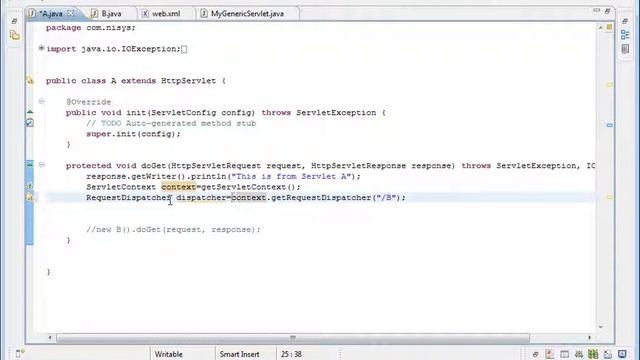
Task: Collapse the init method fold
Action: 41,101
